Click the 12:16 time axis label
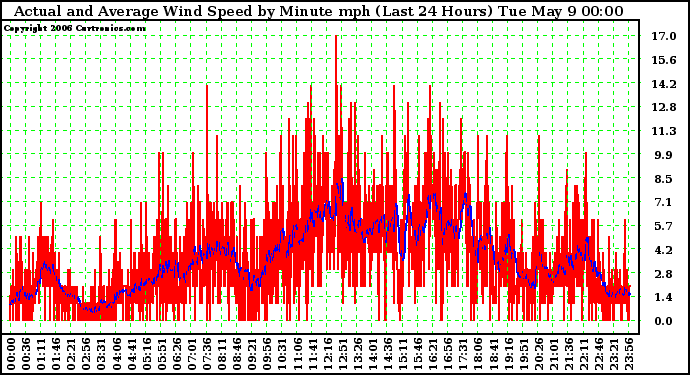 327,354
